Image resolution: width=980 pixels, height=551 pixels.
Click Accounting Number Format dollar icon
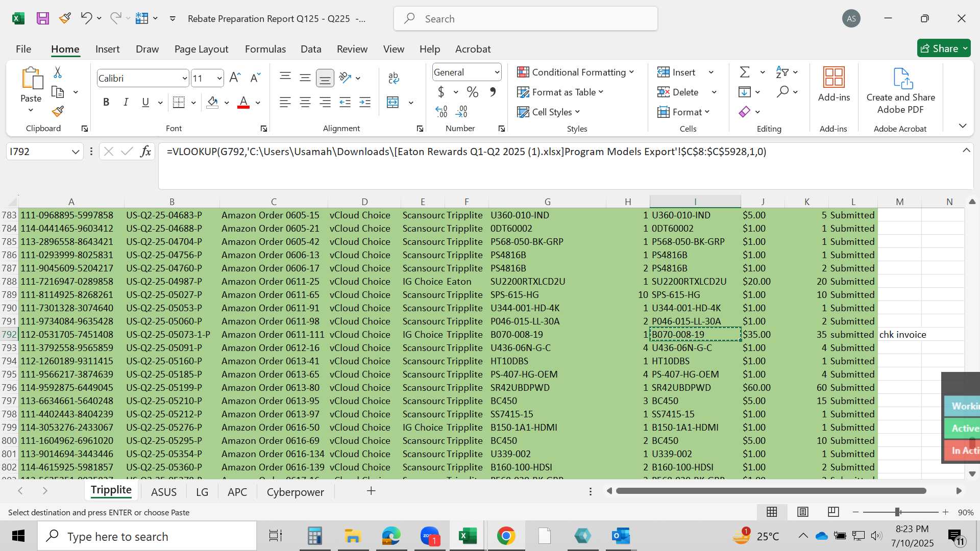(x=441, y=92)
